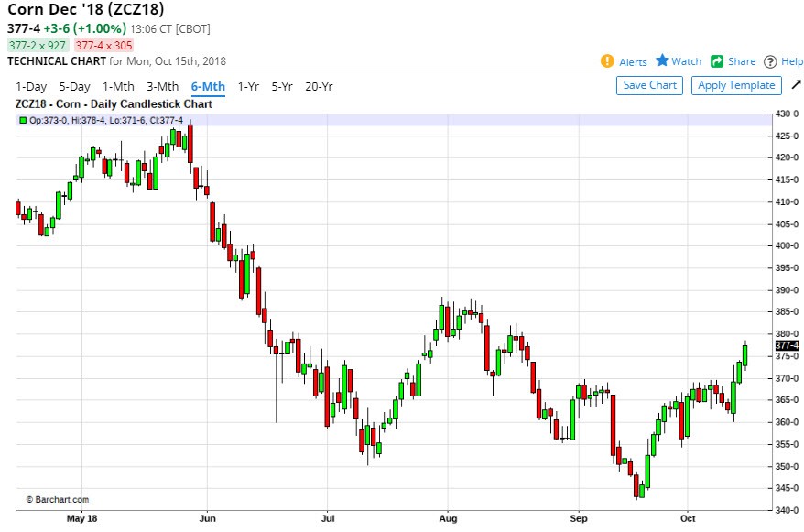The width and height of the screenshot is (804, 532).
Task: Click the orange Alerts exclamation icon
Action: (607, 61)
